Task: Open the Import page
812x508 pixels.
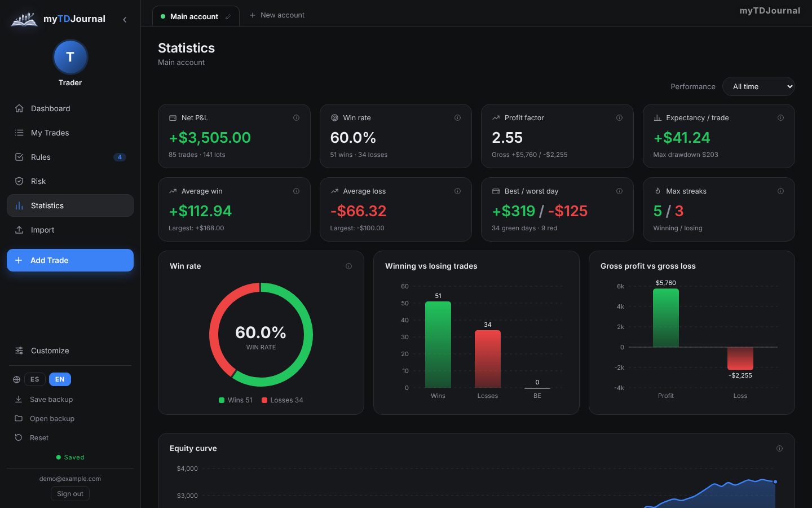Action: [x=70, y=230]
